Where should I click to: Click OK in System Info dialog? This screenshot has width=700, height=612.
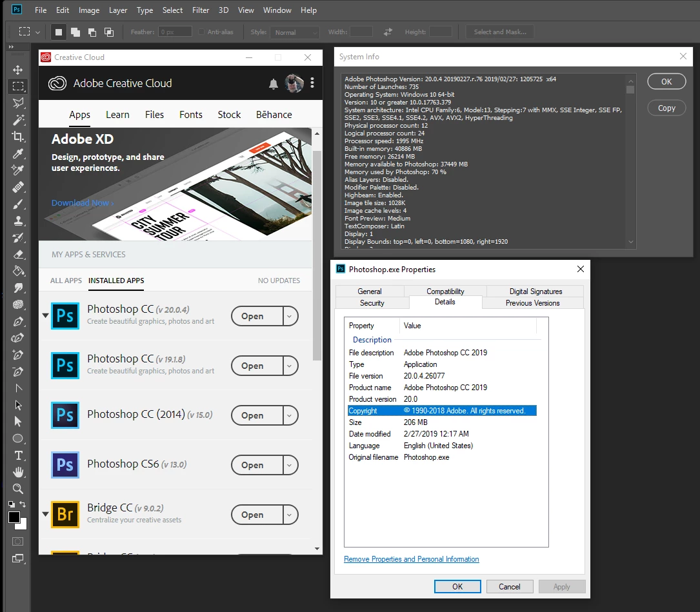[x=666, y=82]
